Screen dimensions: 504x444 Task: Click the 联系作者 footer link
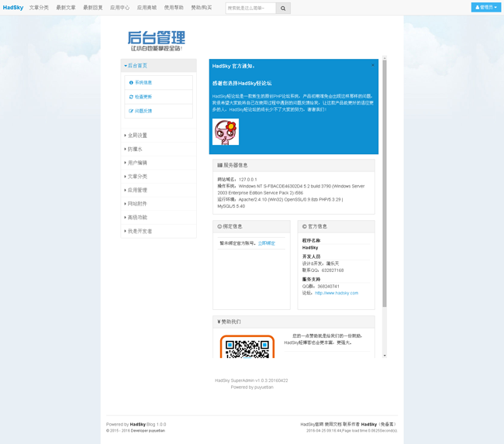tap(351, 425)
